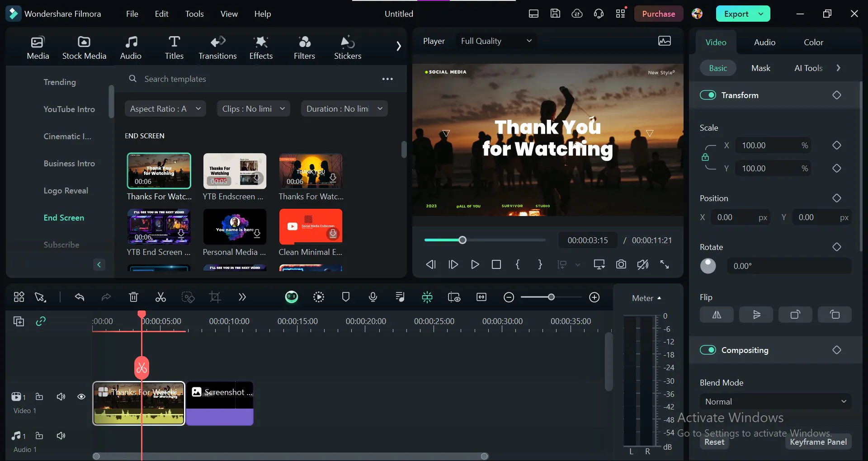Open the Stock Media panel
Screen dimensions: 868x461
[84, 48]
